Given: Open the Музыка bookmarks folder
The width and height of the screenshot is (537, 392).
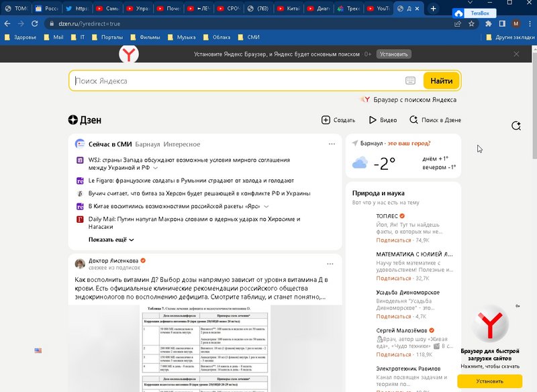Looking at the screenshot, I should [x=181, y=37].
